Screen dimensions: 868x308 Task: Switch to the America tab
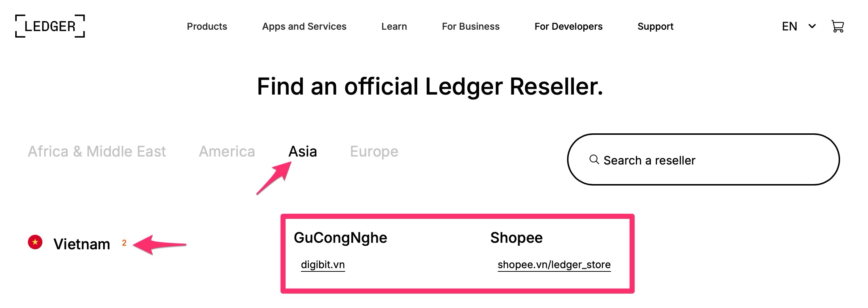pyautogui.click(x=227, y=151)
